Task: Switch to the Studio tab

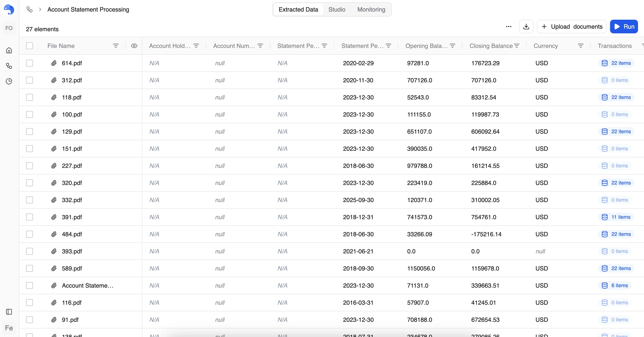Action: click(337, 9)
